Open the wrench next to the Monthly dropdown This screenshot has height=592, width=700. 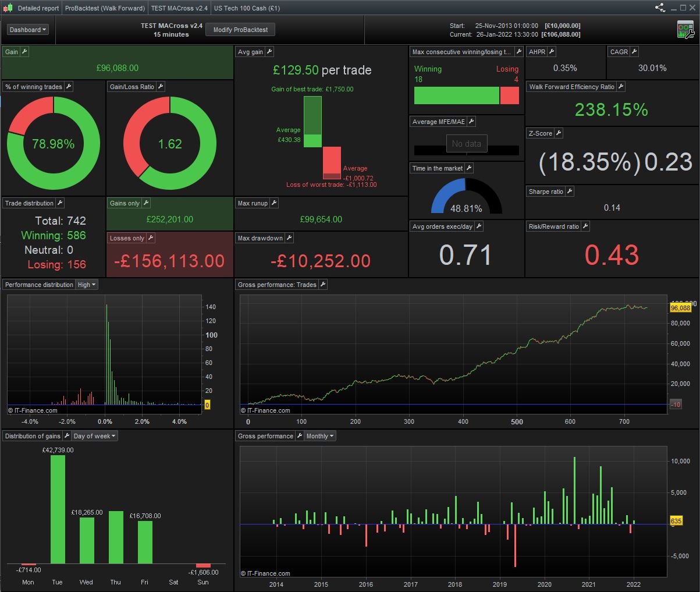tap(300, 436)
